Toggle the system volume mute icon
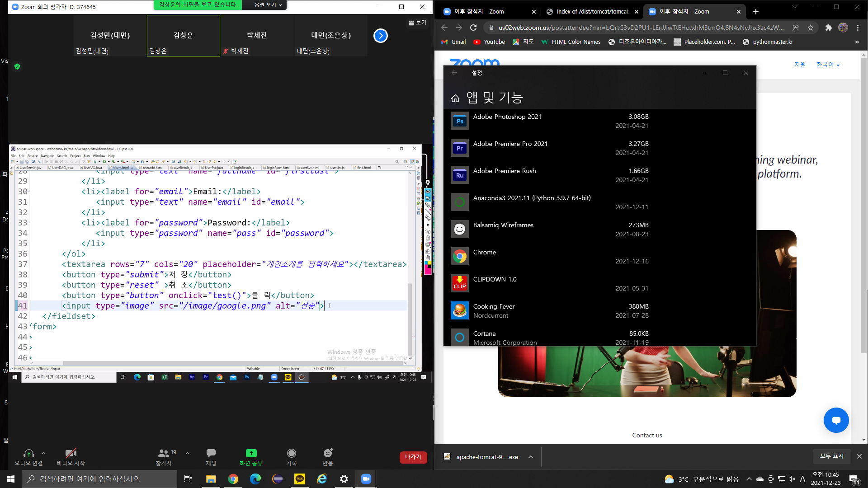Image resolution: width=868 pixels, height=488 pixels. [792, 479]
